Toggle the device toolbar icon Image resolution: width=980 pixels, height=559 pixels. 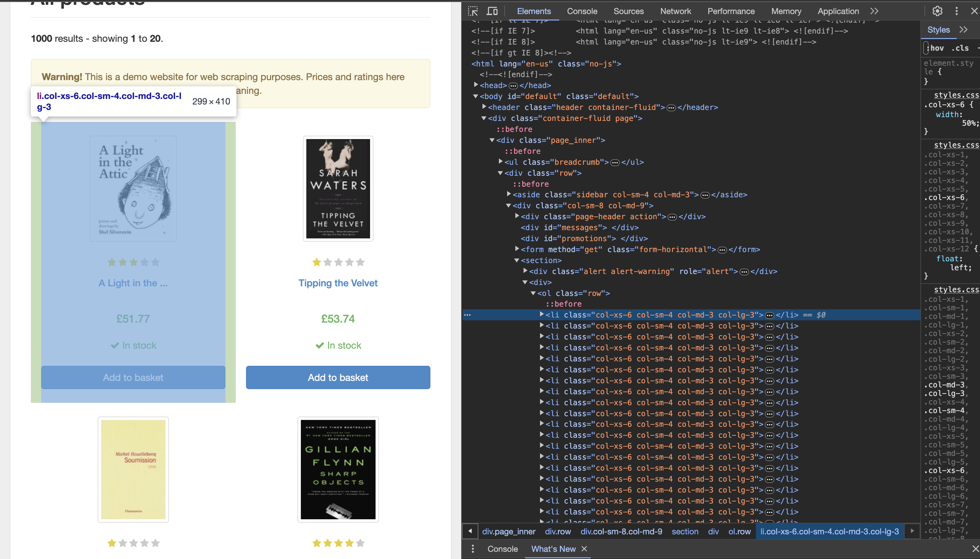pos(492,11)
